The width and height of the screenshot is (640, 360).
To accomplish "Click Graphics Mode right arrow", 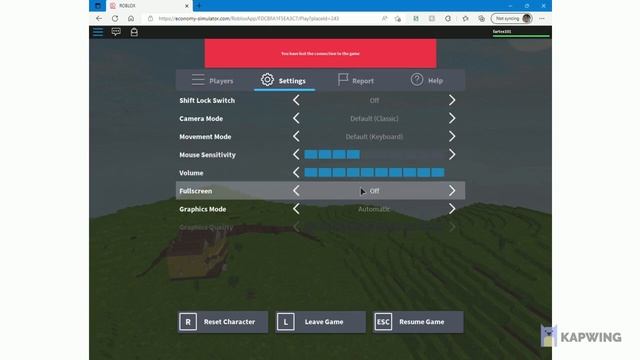I will [x=452, y=209].
